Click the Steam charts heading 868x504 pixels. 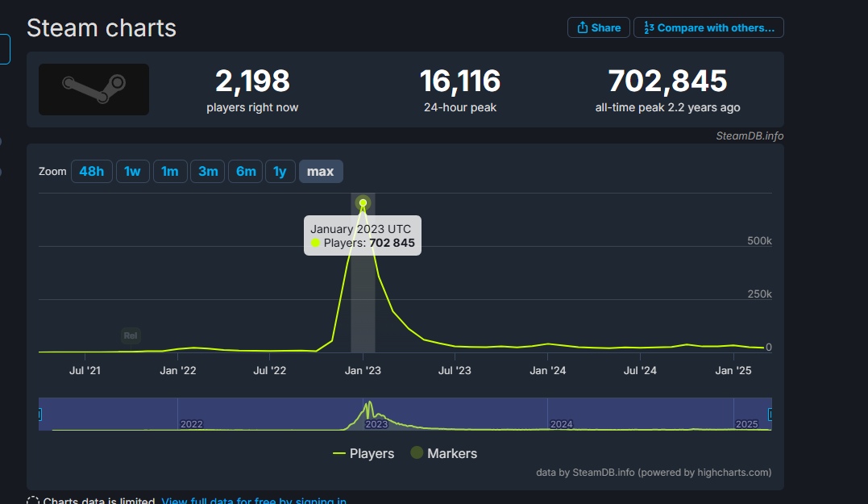click(x=102, y=27)
